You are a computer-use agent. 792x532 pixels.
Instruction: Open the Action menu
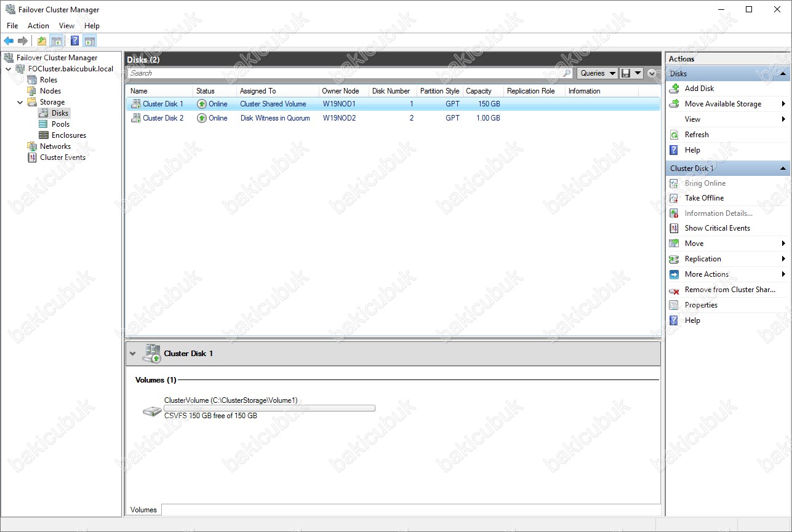click(x=38, y=26)
